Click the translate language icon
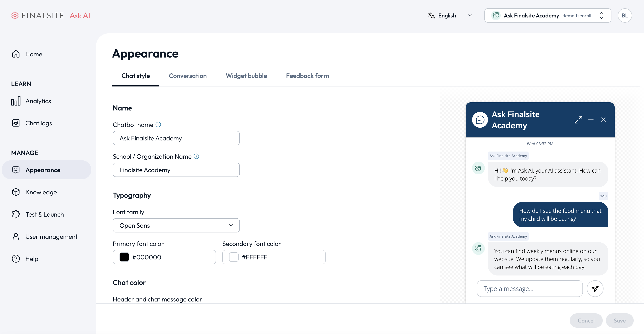Image resolution: width=644 pixels, height=334 pixels. pos(431,15)
